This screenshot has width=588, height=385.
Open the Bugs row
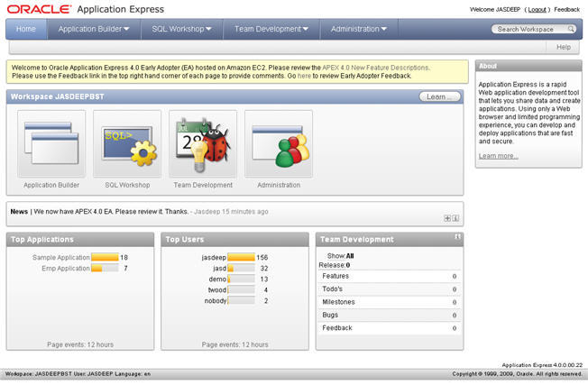(x=389, y=315)
